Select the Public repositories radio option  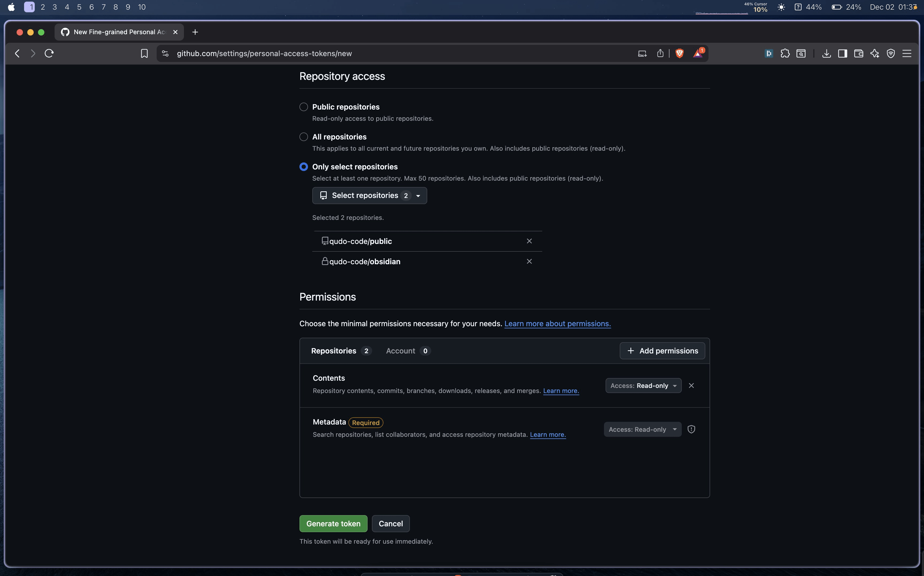click(x=303, y=107)
